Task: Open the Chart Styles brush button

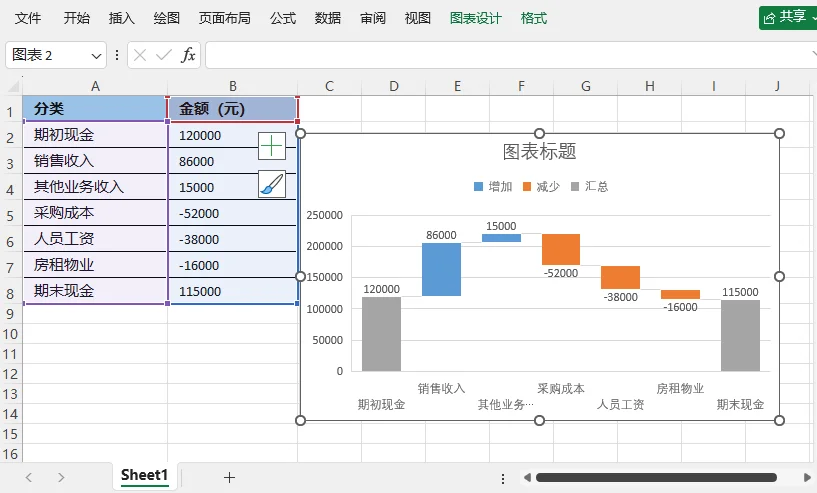Action: coord(272,184)
